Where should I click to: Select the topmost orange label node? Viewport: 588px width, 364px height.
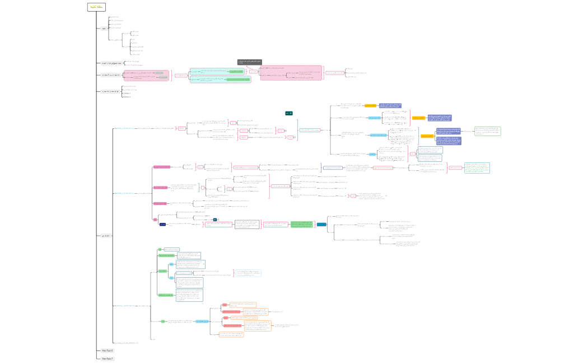(x=370, y=105)
